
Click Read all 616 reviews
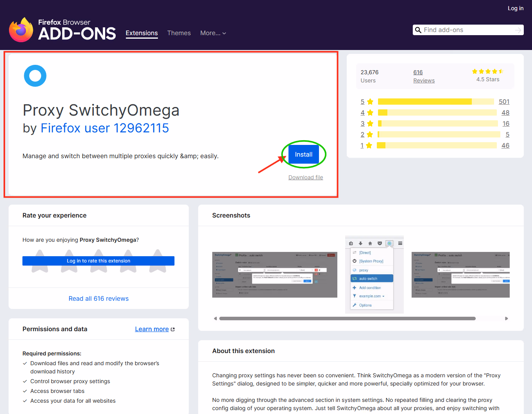99,298
